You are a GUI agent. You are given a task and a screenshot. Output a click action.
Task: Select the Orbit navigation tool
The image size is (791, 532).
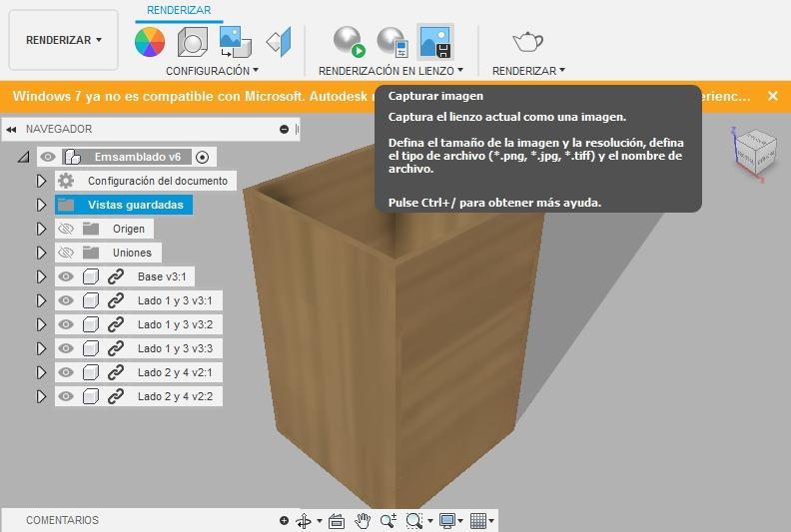coord(305,520)
